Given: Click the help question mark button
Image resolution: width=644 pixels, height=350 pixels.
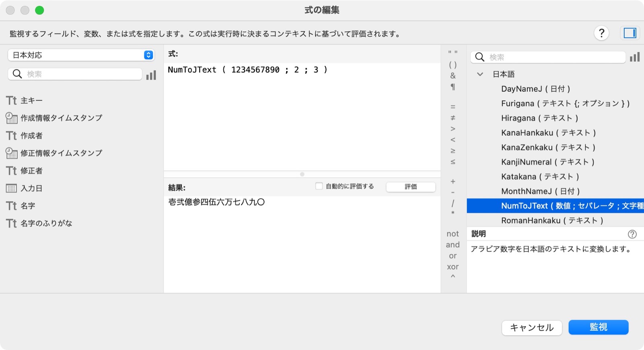Looking at the screenshot, I should coord(601,33).
